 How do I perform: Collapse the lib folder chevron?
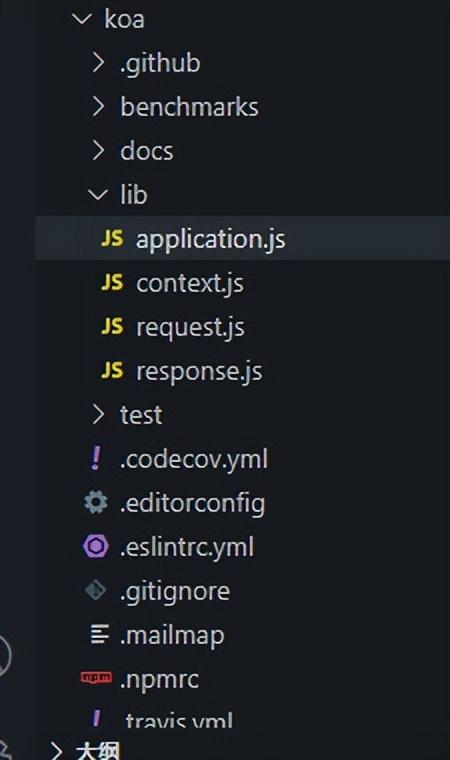tap(97, 194)
